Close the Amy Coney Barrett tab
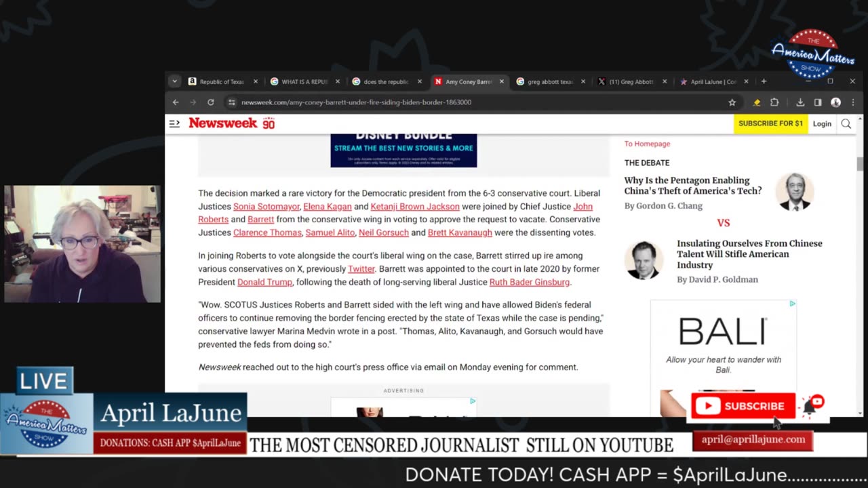This screenshot has height=488, width=868. pyautogui.click(x=502, y=81)
